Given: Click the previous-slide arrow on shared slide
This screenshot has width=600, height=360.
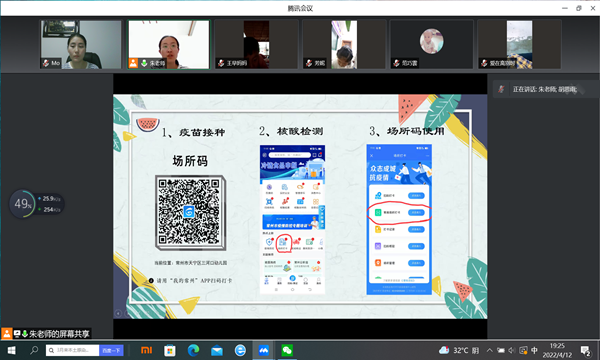Looking at the screenshot, I should coord(118,313).
